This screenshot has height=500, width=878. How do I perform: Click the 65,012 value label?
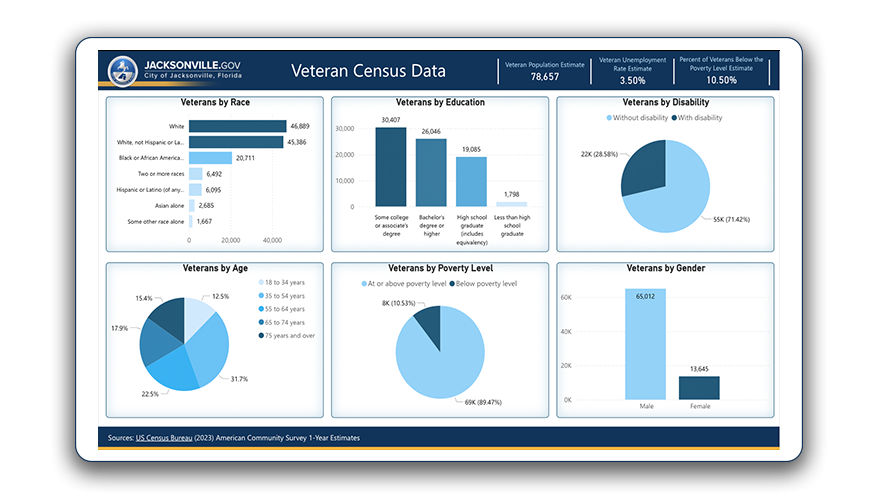pos(646,296)
